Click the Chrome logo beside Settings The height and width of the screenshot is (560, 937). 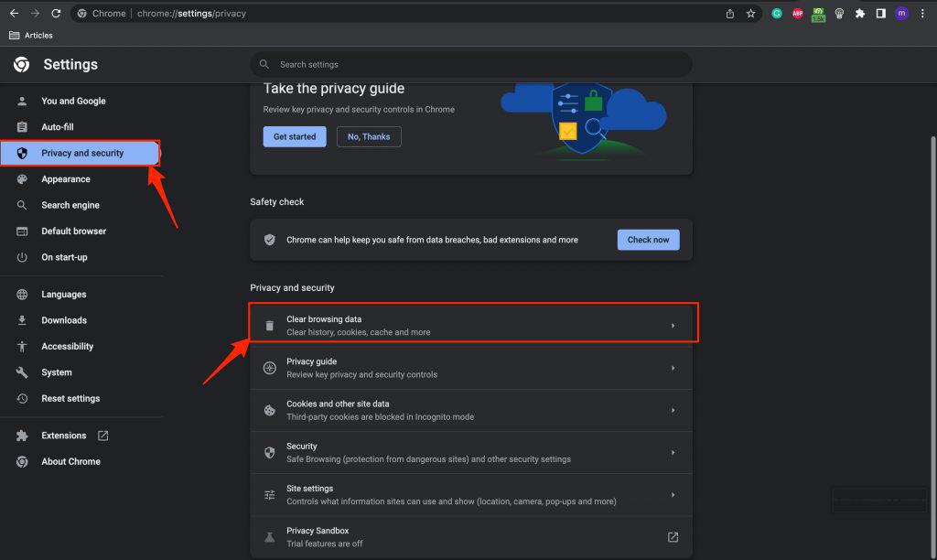[22, 64]
